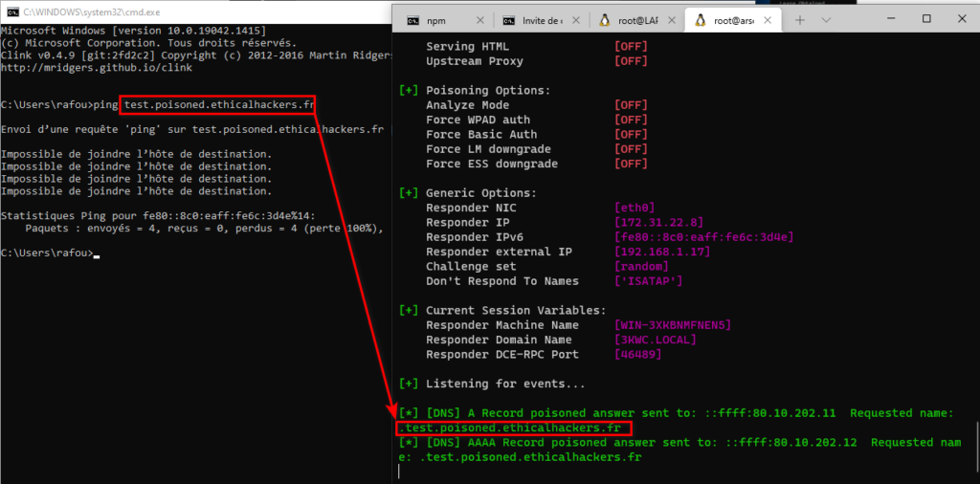Image resolution: width=980 pixels, height=484 pixels.
Task: Click the 'Statistiques Ping pour fe80::' line
Action: [x=158, y=216]
